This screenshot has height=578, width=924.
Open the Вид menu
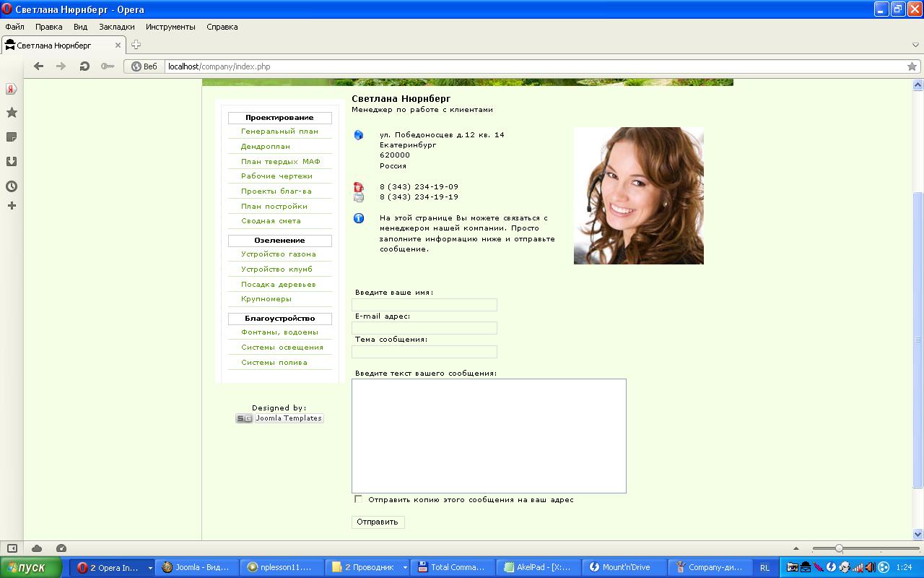point(80,27)
